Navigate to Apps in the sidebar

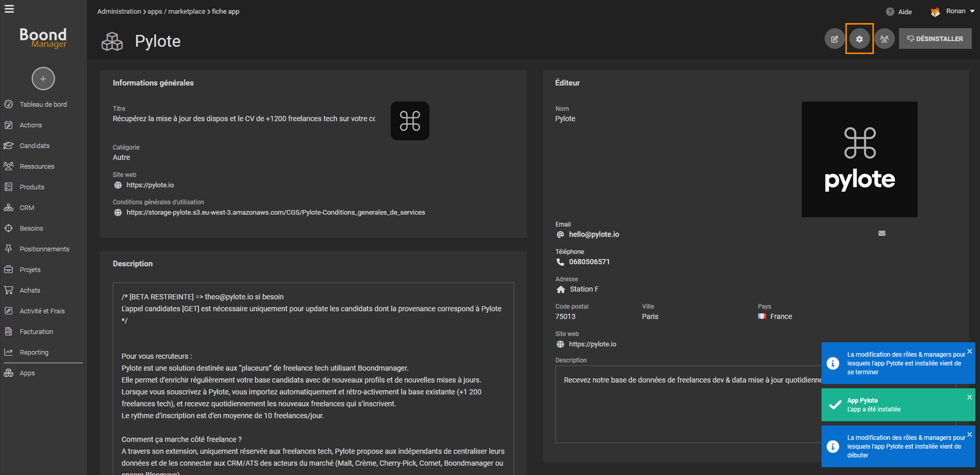pyautogui.click(x=27, y=373)
